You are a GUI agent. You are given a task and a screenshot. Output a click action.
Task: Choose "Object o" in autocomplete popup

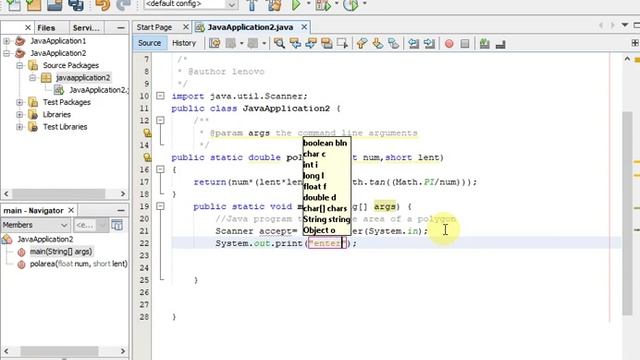click(319, 230)
